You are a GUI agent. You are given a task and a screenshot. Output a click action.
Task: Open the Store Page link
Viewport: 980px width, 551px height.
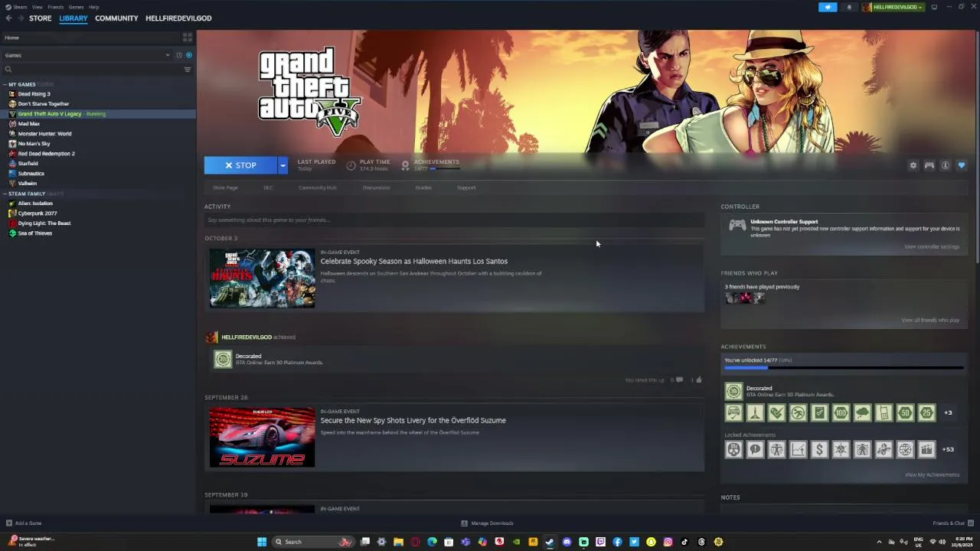point(225,187)
